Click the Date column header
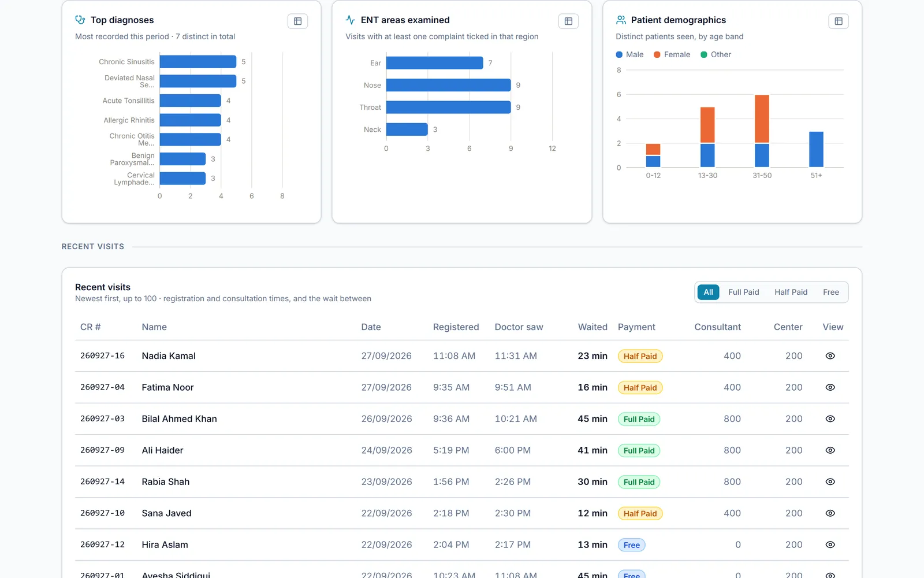 371,327
